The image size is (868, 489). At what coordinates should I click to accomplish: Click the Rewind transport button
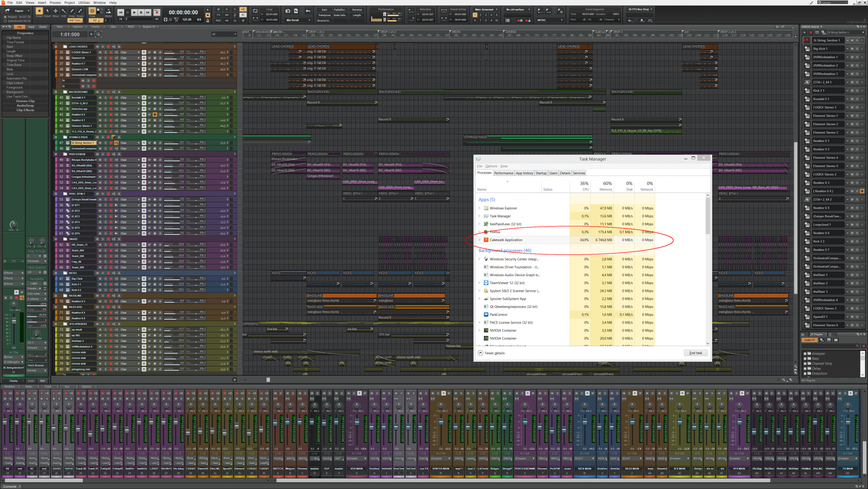coord(121,13)
